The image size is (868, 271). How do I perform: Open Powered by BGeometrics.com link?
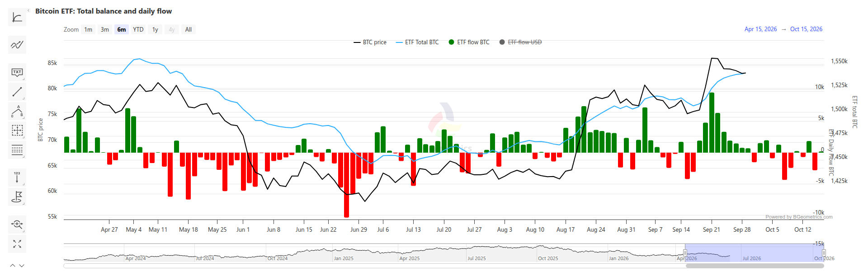(x=799, y=217)
